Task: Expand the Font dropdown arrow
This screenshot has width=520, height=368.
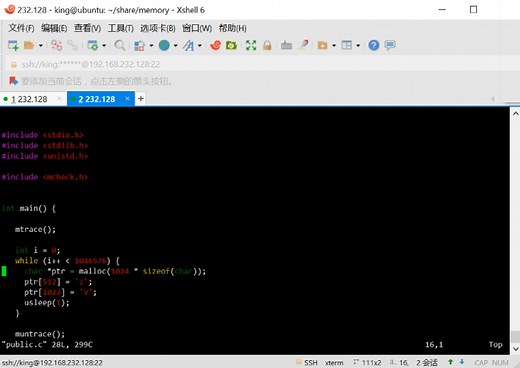Action: click(x=200, y=45)
